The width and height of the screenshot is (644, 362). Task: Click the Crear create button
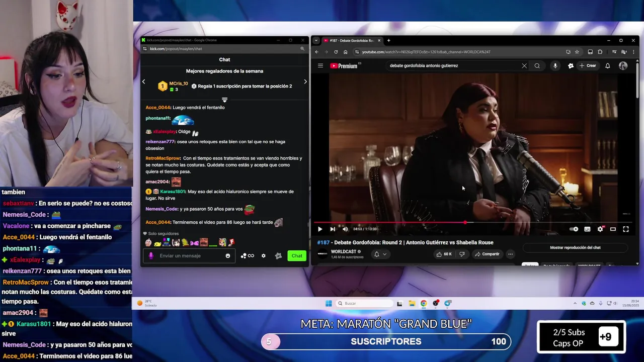[588, 66]
